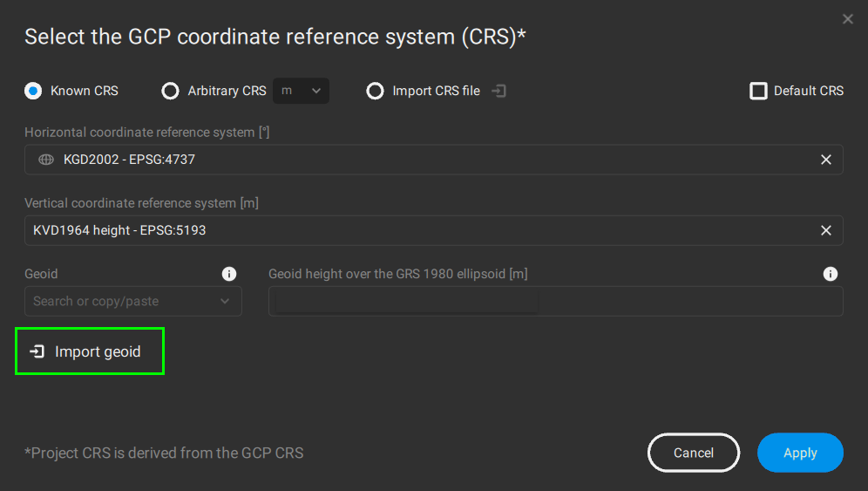Show info for Geoid height over ellipsoid
Image resolution: width=868 pixels, height=491 pixels.
[x=830, y=274]
